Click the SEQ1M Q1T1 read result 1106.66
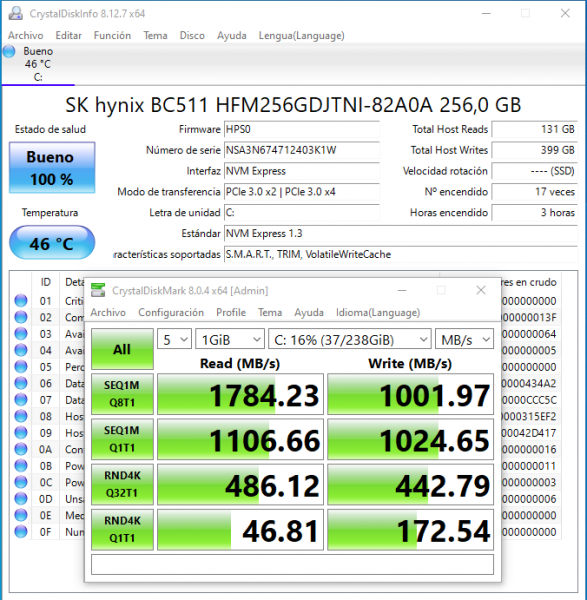This screenshot has width=587, height=600. [240, 440]
